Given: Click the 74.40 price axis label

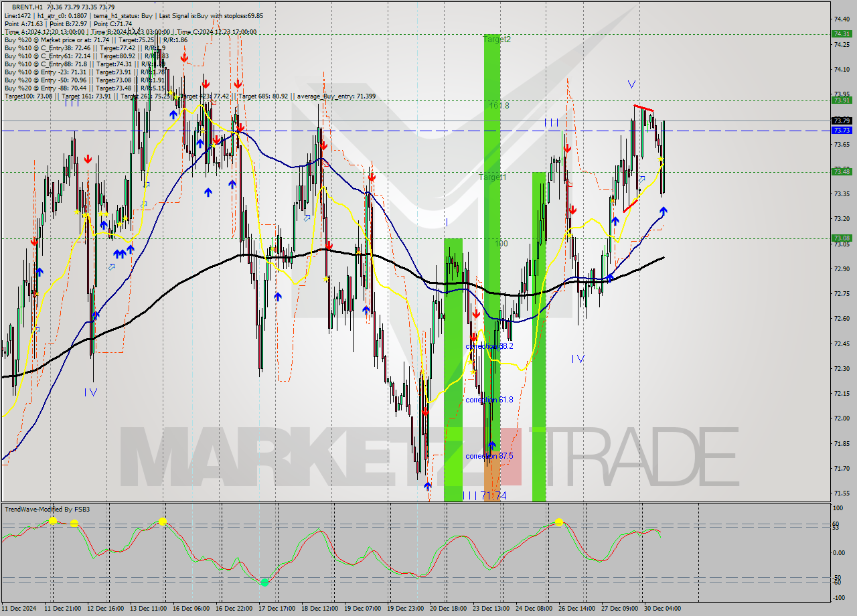Looking at the screenshot, I should (842, 19).
